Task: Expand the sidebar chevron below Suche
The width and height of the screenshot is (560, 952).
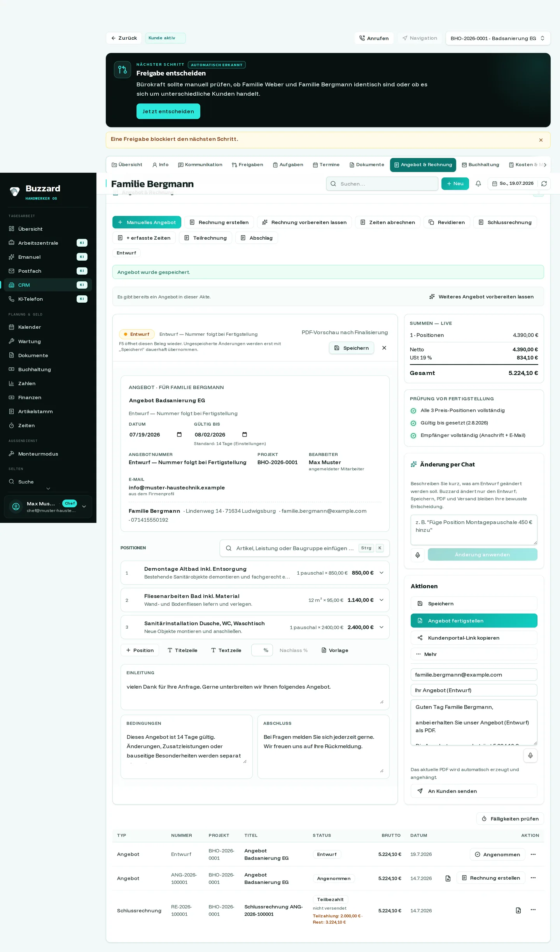Action: (48, 489)
